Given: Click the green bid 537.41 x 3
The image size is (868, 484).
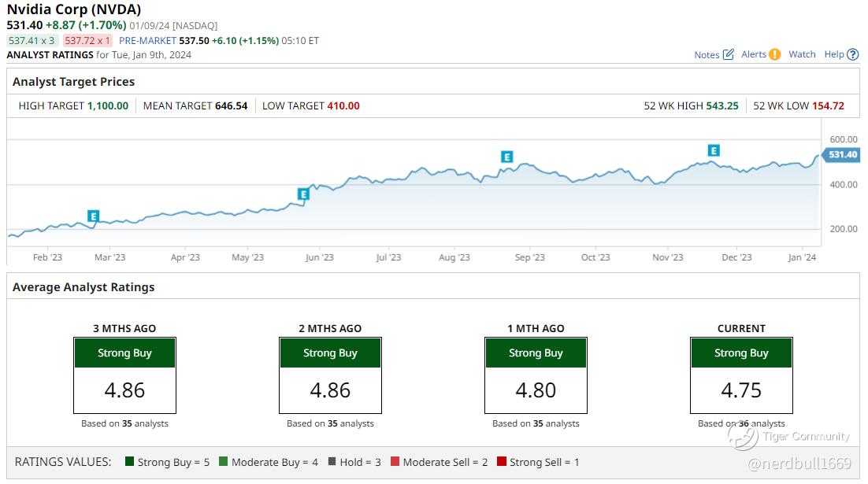Looking at the screenshot, I should 32,40.
